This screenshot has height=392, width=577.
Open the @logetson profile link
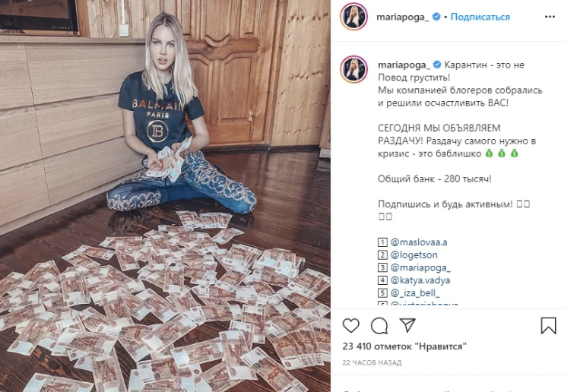click(x=414, y=254)
